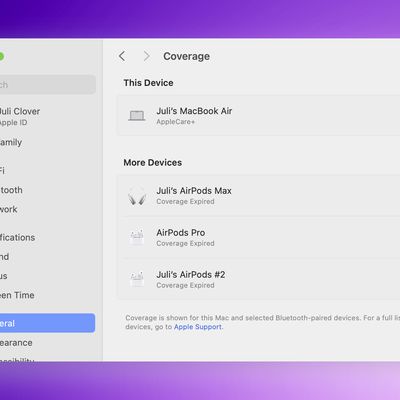
Task: Go back with the left chevron arrow
Action: coord(122,56)
